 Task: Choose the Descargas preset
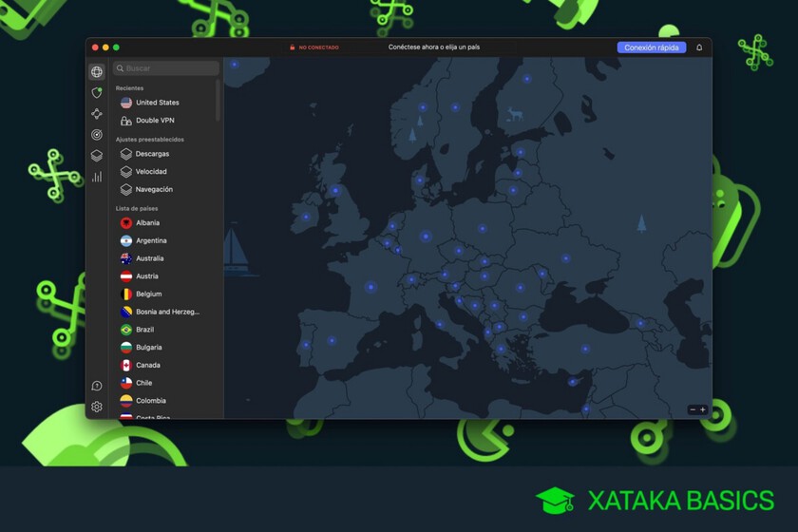[x=152, y=154]
